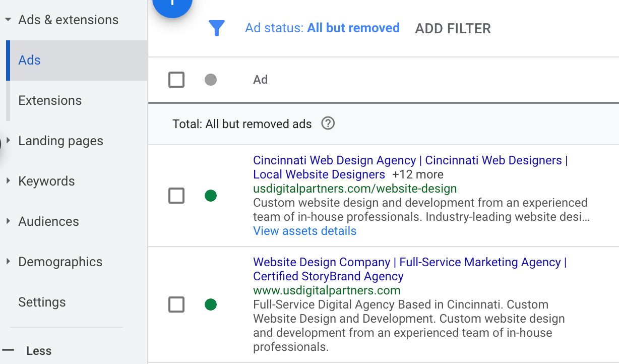
Task: Check the Cincinnati Web Design Agency ad checkbox
Action: pyautogui.click(x=176, y=196)
